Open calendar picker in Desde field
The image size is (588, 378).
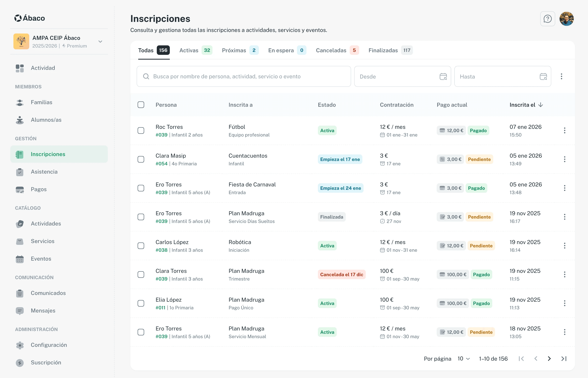click(443, 77)
